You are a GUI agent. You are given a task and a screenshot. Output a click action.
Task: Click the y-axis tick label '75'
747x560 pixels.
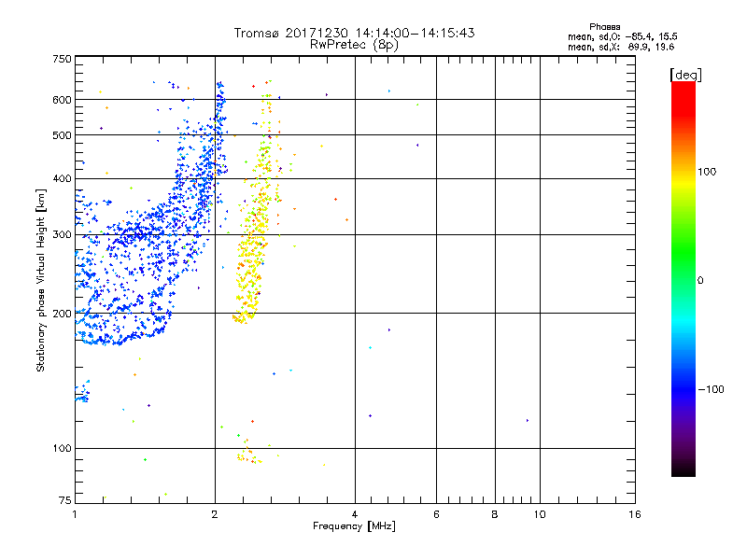tap(65, 500)
